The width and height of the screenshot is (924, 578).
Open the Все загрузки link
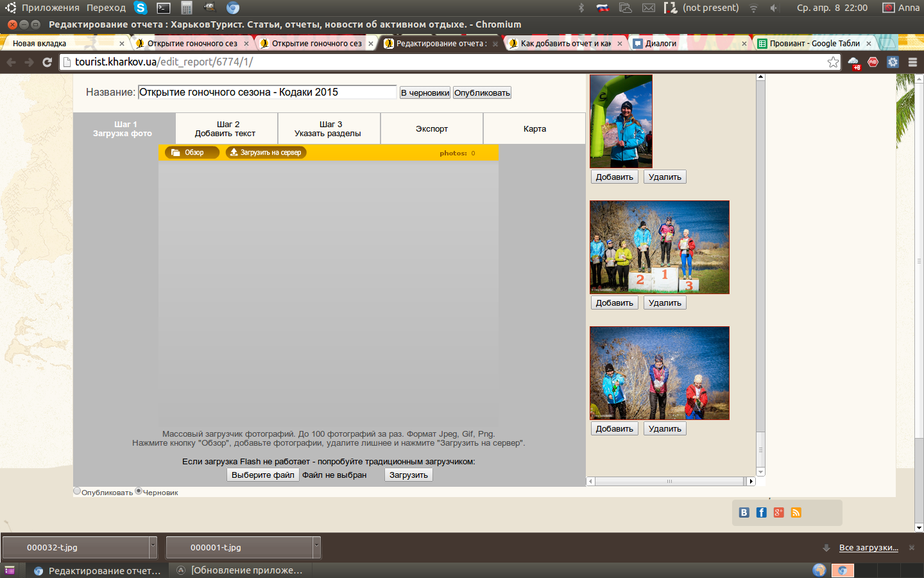pyautogui.click(x=868, y=548)
